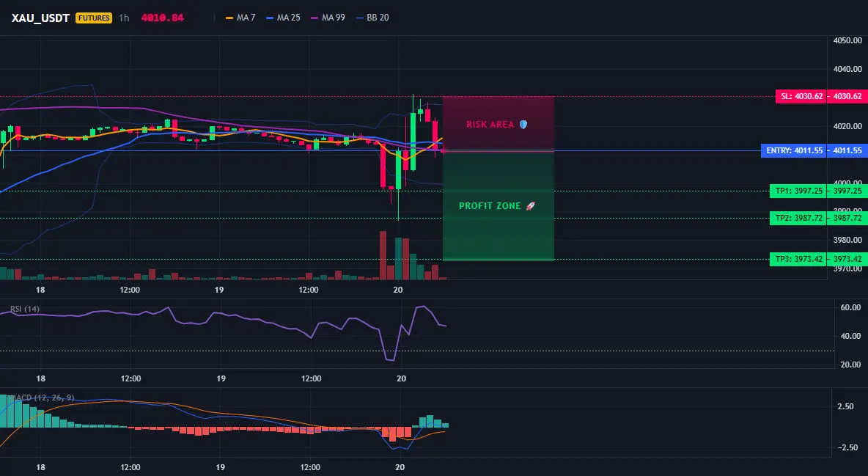Click the 4010.84 current price
Screen dimensions: 868x476
[x=162, y=18]
